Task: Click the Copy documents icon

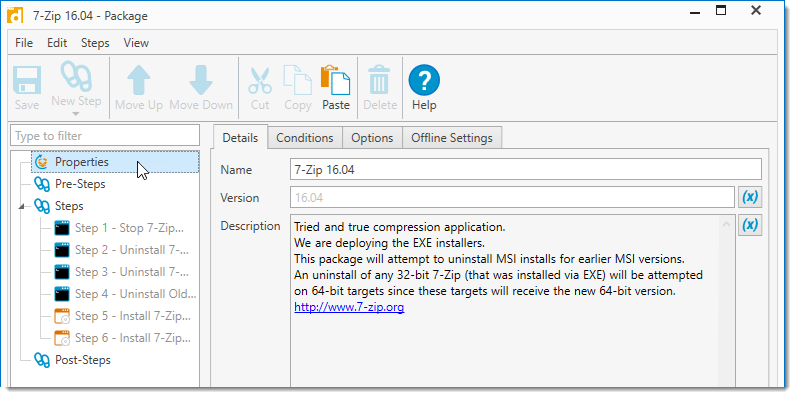Action: pyautogui.click(x=297, y=80)
